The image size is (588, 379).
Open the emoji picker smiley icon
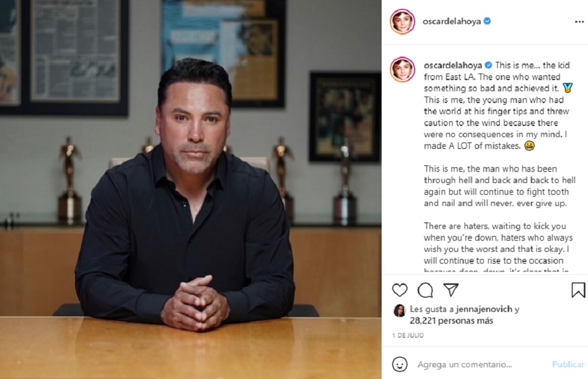pyautogui.click(x=400, y=364)
